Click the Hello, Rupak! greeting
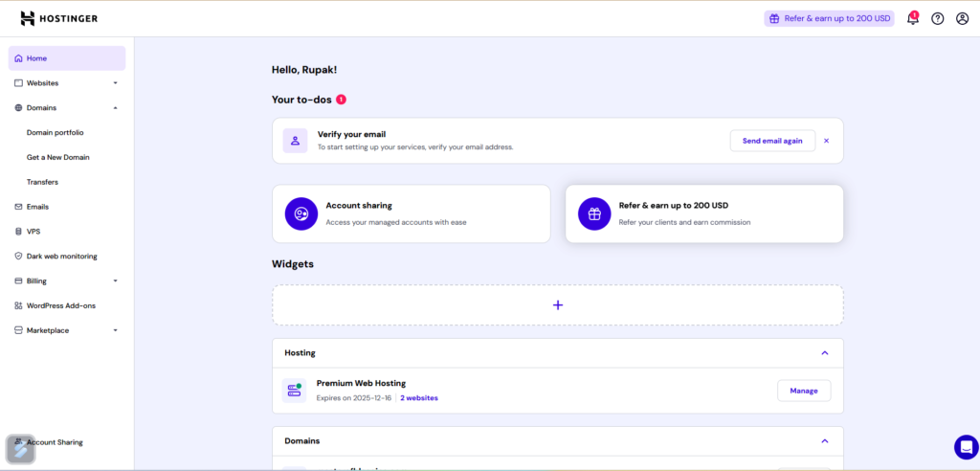Screen dimensions: 980x471 click(304, 70)
